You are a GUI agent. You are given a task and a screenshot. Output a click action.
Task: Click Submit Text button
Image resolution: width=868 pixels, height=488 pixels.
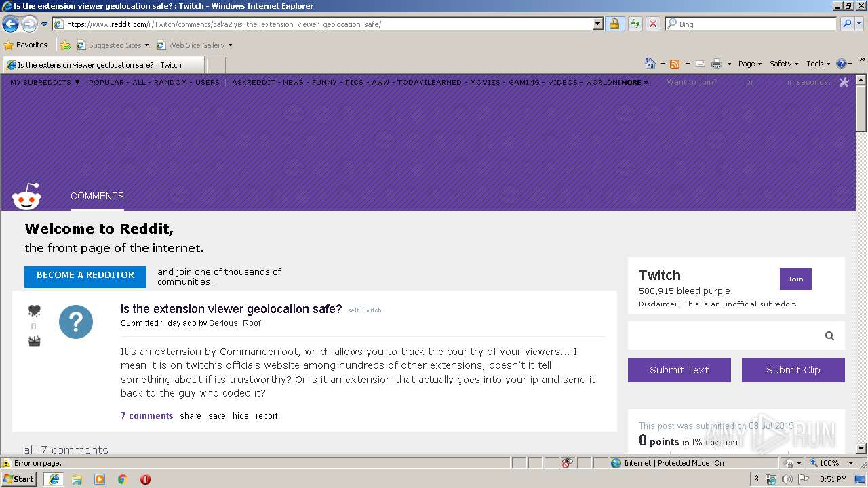coord(679,370)
